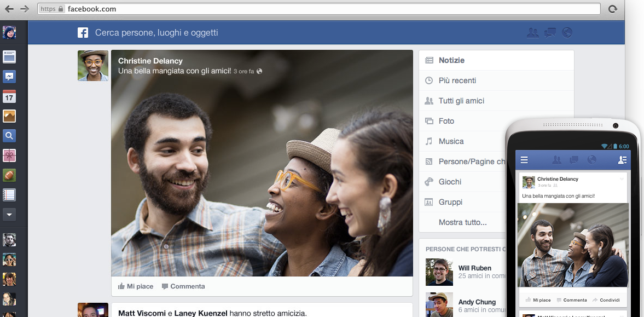
Task: Expand the list with 'Mostra tutto...'
Action: 462,222
